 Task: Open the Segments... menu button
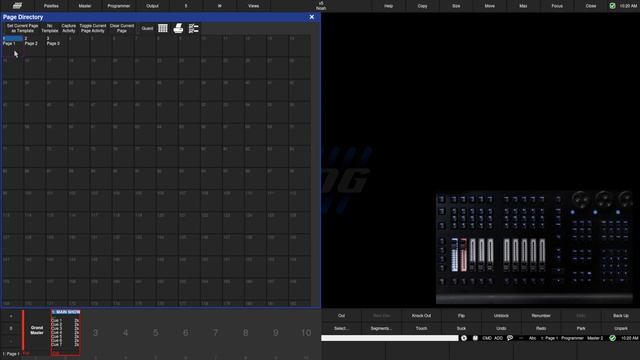[x=381, y=328]
